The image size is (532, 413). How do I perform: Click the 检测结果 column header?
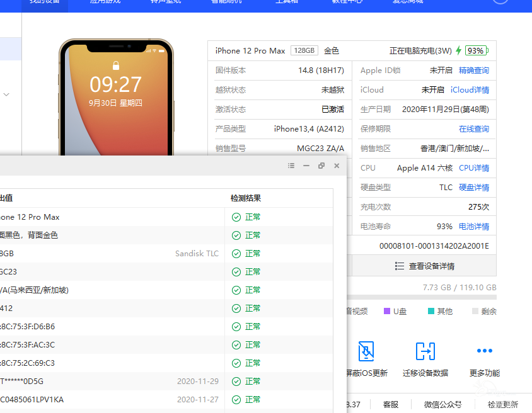246,198
